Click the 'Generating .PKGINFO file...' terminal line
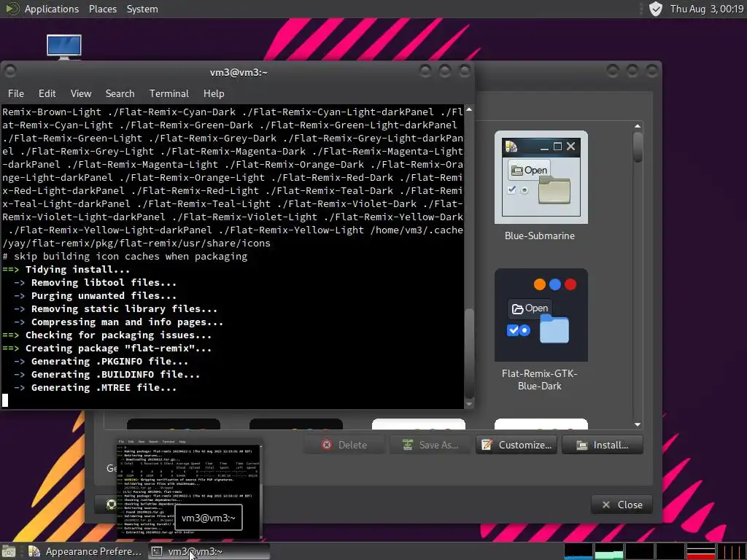 coord(109,362)
